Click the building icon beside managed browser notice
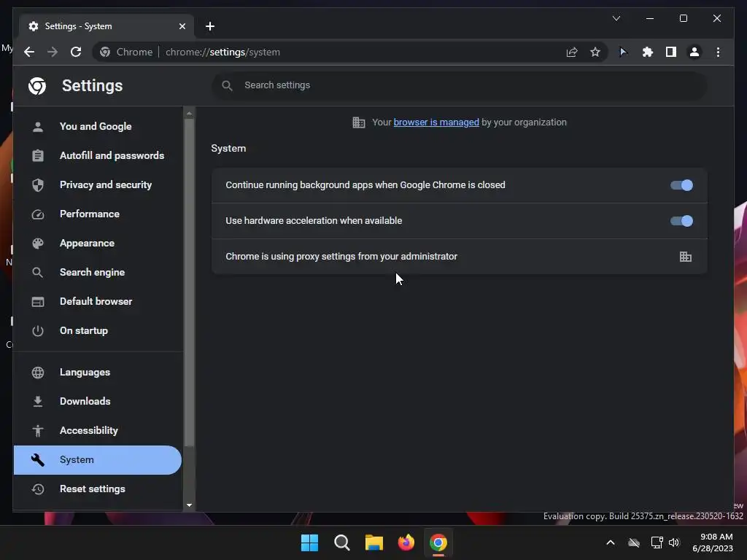The height and width of the screenshot is (560, 747). pos(359,122)
